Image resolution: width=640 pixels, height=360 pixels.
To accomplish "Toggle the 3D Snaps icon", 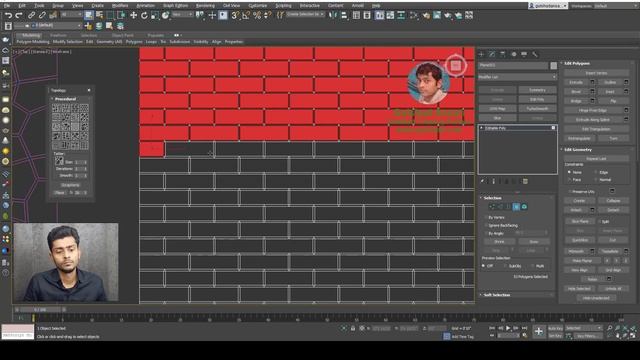I will point(235,16).
